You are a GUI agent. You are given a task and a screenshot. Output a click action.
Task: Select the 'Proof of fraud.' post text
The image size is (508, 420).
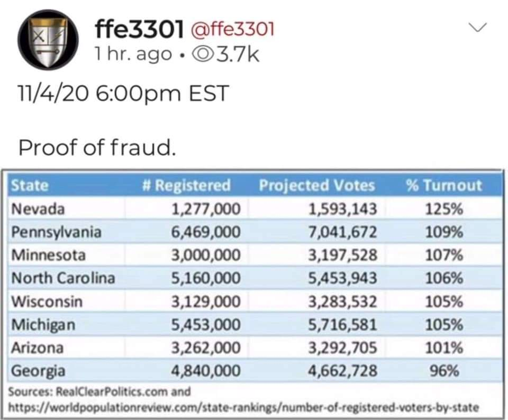point(97,148)
